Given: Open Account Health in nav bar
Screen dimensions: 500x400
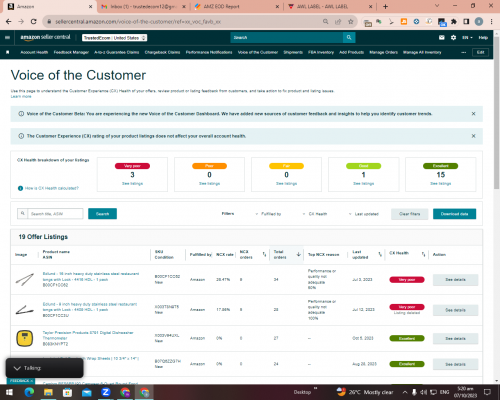Looking at the screenshot, I should pos(34,52).
